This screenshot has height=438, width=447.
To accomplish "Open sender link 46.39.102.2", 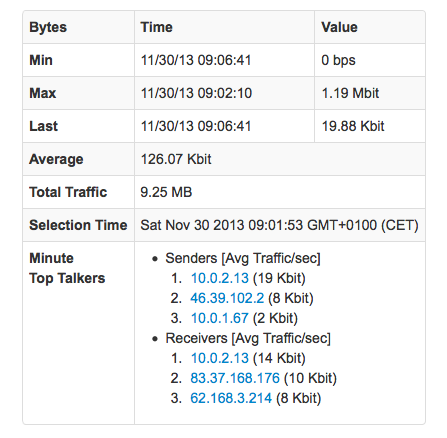I will [227, 298].
